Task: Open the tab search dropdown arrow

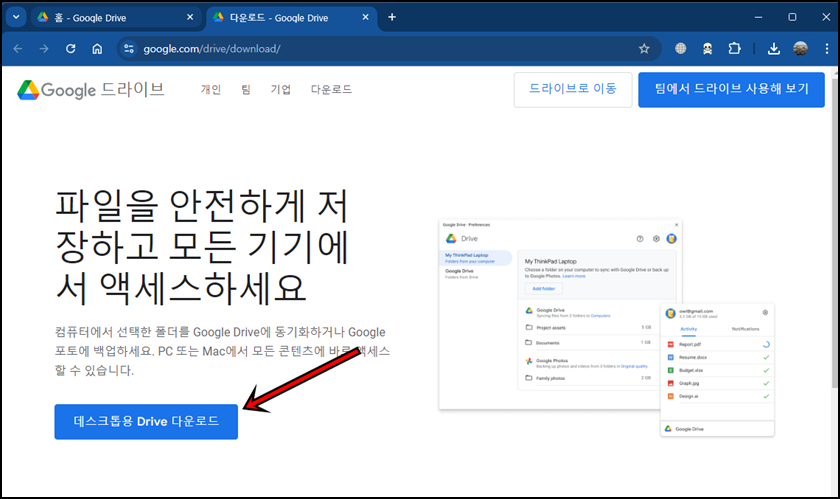Action: coord(16,17)
